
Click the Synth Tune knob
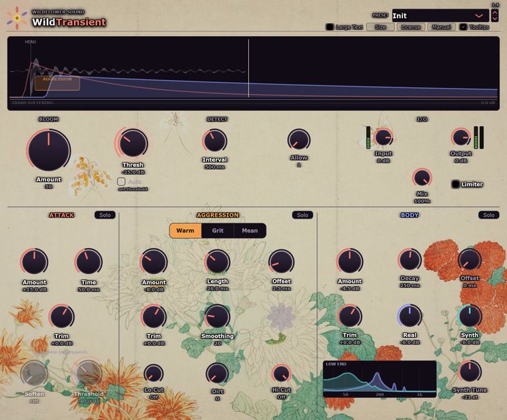pyautogui.click(x=470, y=371)
